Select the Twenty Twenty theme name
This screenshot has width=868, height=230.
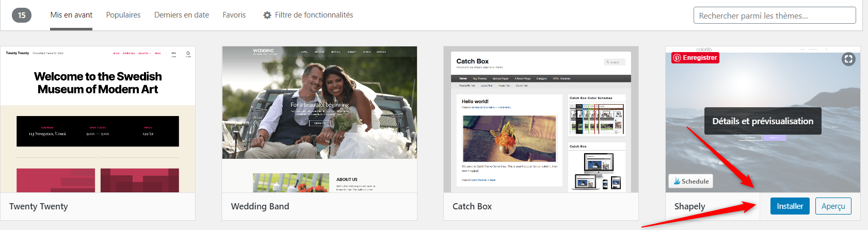coord(39,206)
